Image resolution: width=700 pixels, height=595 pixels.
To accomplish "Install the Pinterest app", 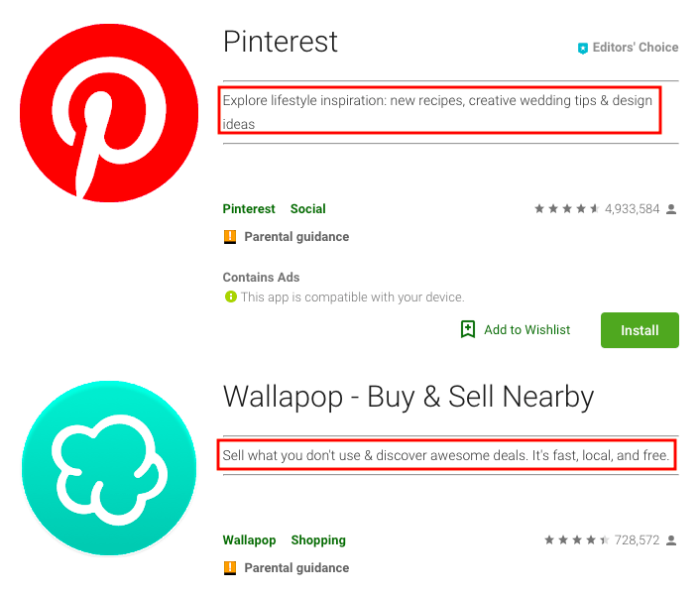I will point(640,330).
